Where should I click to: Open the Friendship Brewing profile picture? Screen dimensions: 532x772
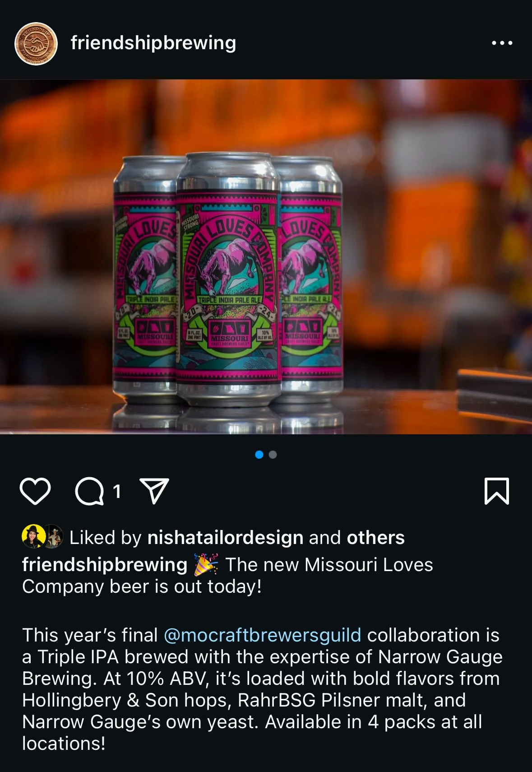tap(36, 44)
